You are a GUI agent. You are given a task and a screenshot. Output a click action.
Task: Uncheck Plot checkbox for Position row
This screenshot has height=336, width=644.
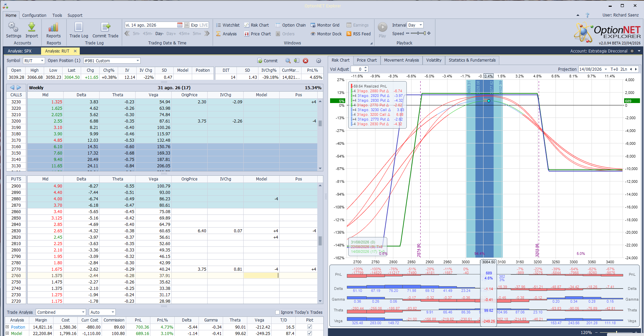[x=310, y=327]
